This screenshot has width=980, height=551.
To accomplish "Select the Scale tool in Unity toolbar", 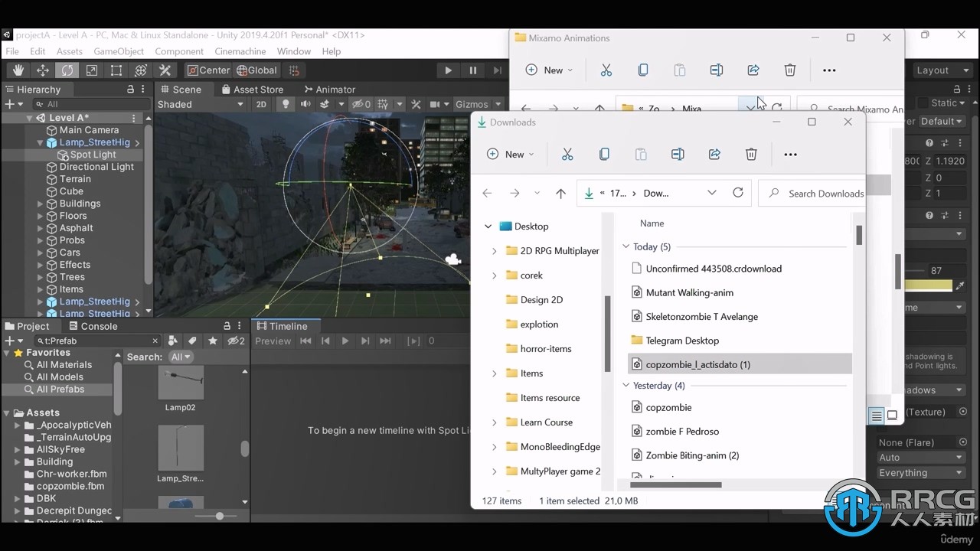I will [92, 70].
